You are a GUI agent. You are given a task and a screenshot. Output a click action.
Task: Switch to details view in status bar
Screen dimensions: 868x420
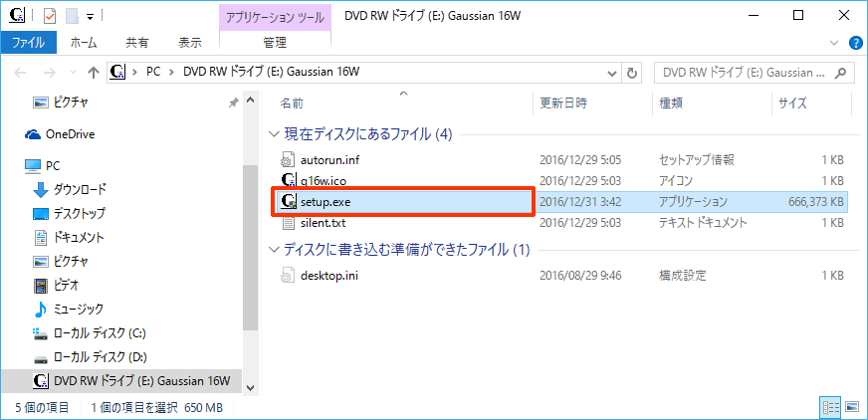click(829, 408)
